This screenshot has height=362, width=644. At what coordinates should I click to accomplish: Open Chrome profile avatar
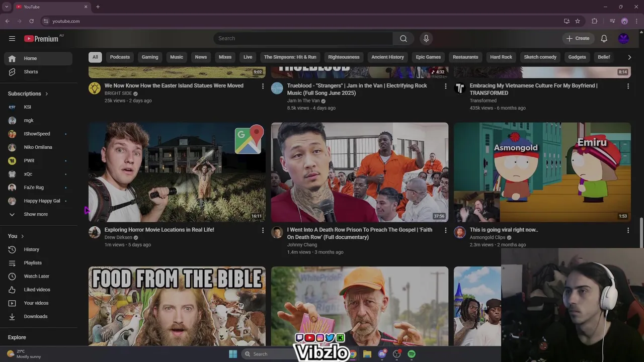click(x=624, y=21)
